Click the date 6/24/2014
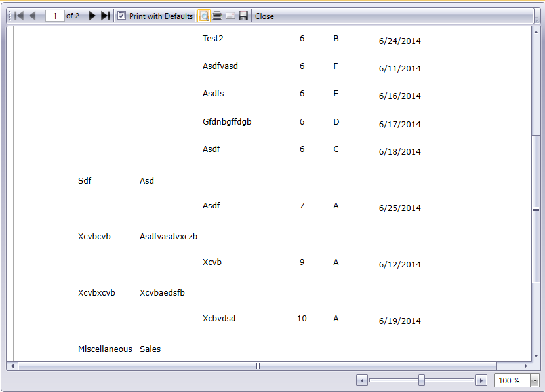The width and height of the screenshot is (545, 392). click(399, 41)
